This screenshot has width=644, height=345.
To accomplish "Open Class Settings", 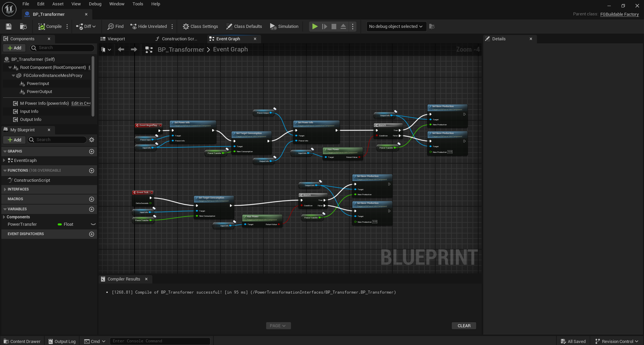I will point(200,27).
